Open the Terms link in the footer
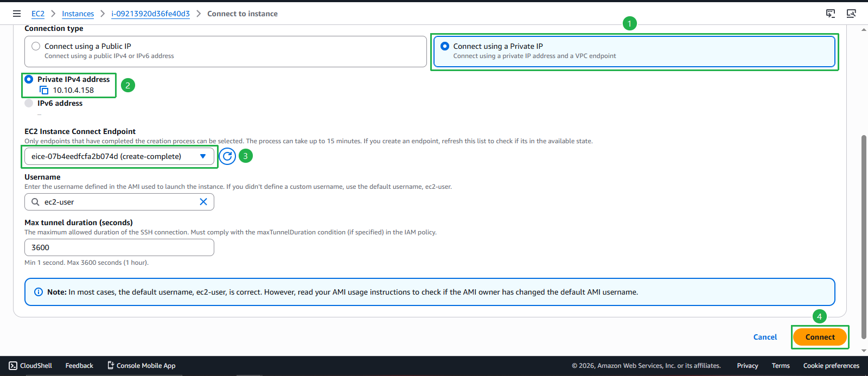The width and height of the screenshot is (868, 376). 781,366
